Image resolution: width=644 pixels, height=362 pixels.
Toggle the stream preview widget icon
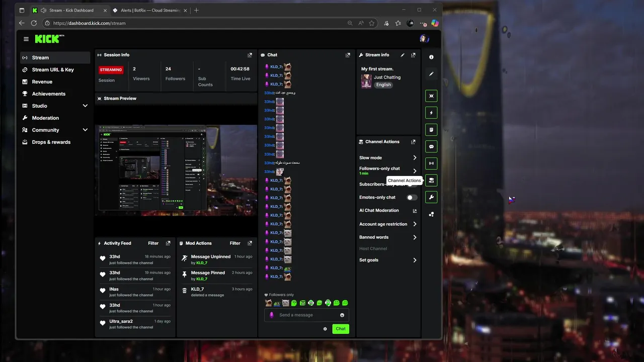coord(431,96)
